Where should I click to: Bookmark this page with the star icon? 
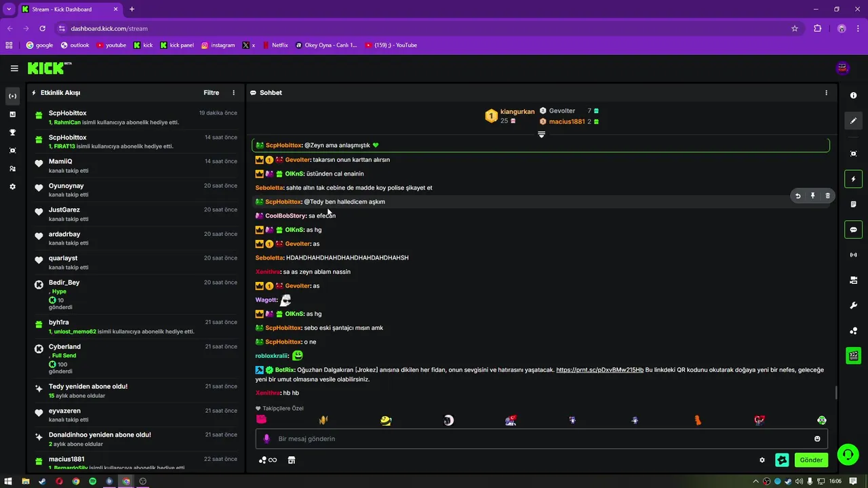(795, 28)
